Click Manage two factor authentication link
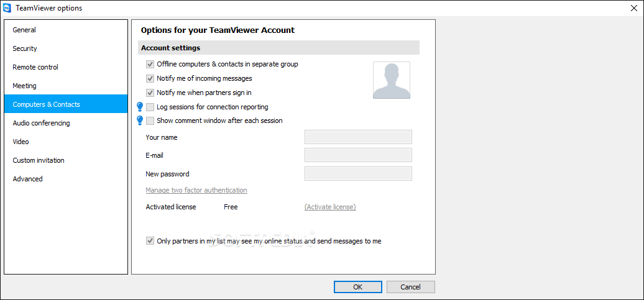This screenshot has width=644, height=300. [x=196, y=191]
